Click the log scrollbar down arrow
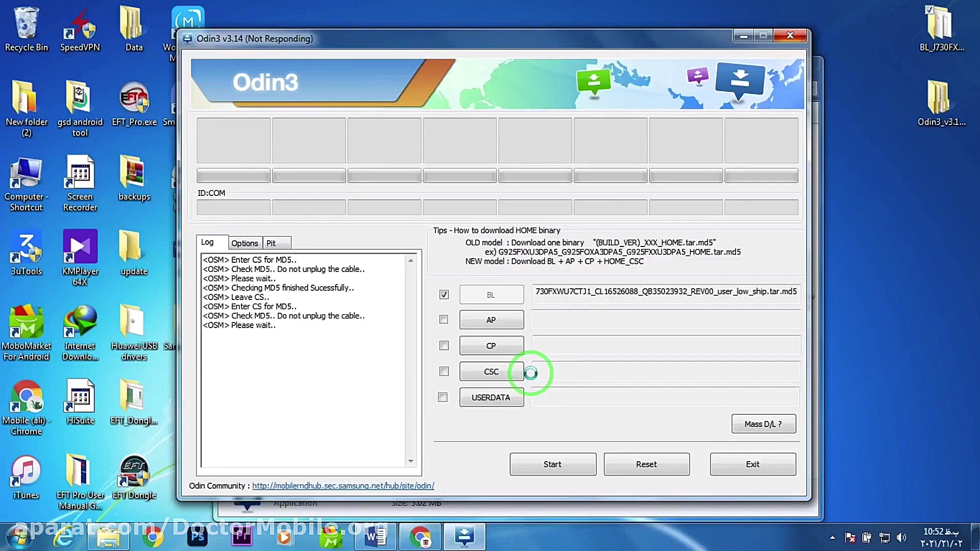Image resolution: width=980 pixels, height=551 pixels. point(411,461)
